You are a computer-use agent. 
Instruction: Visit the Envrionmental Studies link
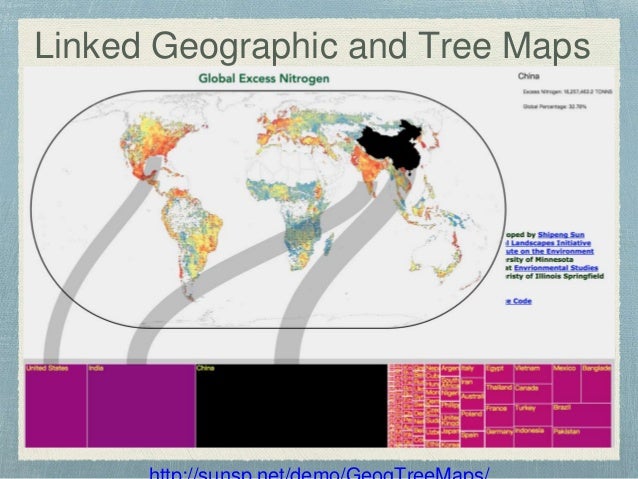(556, 268)
